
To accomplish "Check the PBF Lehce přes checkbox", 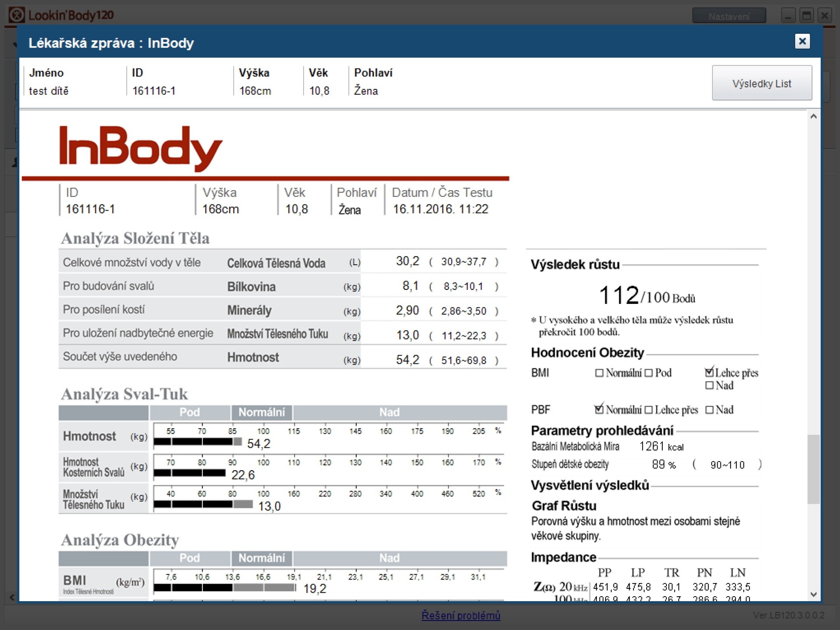I will (x=648, y=410).
